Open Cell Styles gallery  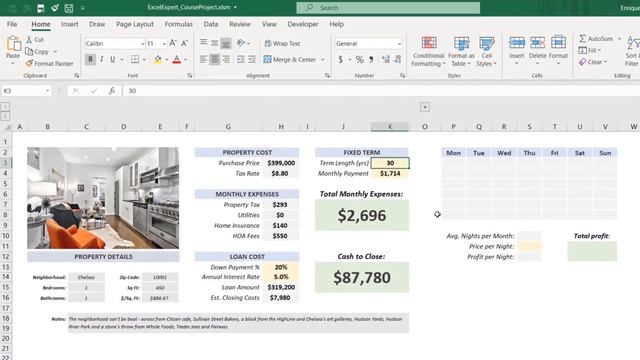coord(486,51)
